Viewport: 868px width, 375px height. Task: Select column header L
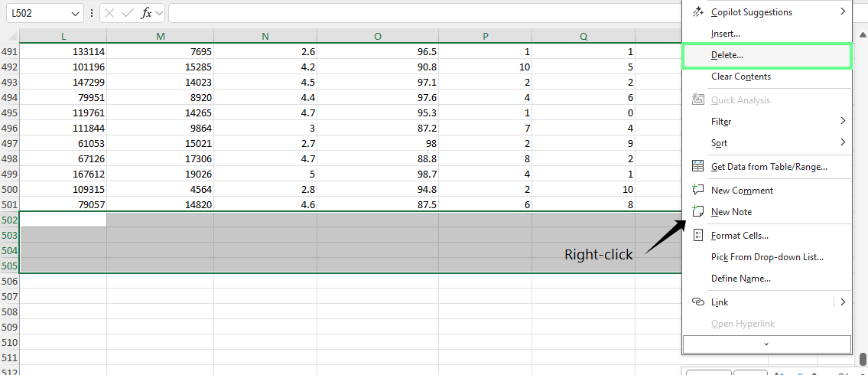coord(63,36)
